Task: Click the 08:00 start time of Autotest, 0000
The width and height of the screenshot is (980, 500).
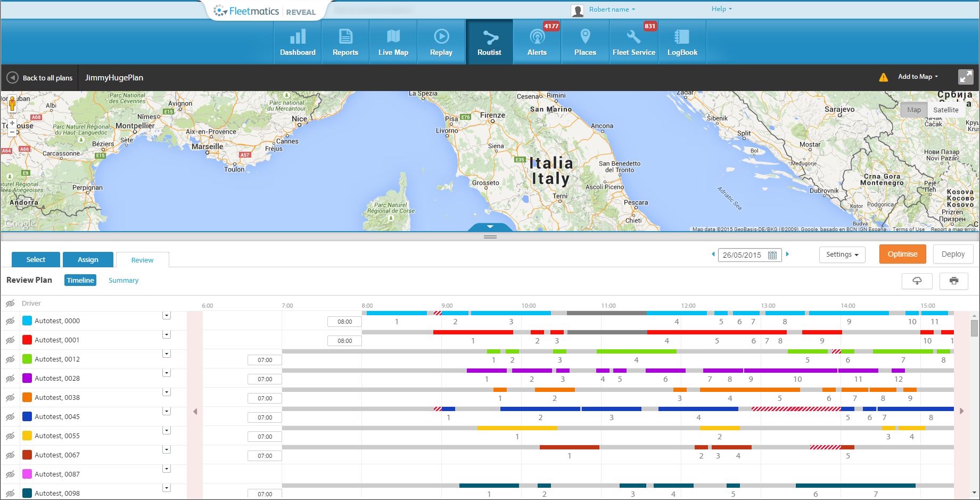Action: pyautogui.click(x=344, y=322)
